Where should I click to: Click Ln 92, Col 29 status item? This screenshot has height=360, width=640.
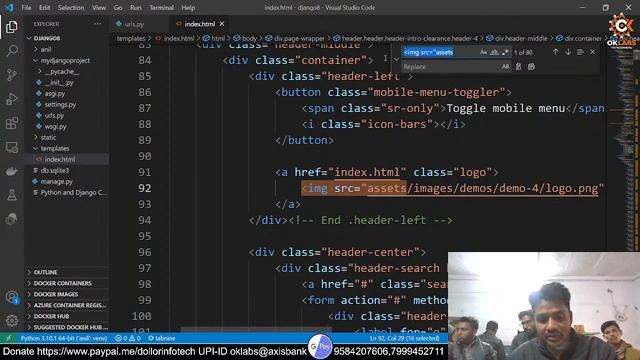tap(404, 338)
